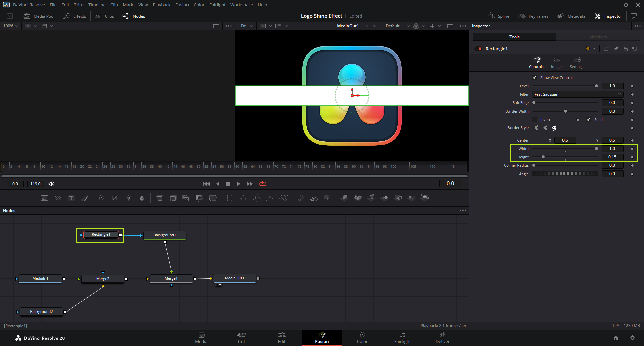This screenshot has height=346, width=644.
Task: Uncheck Show View Controls
Action: coord(535,78)
